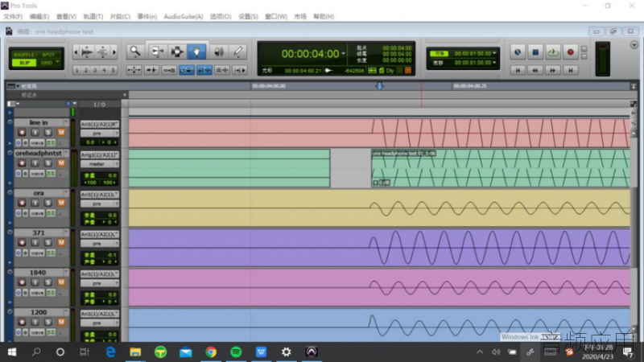Select the Zoomer (magnifier) tool
Image resolution: width=644 pixels, height=362 pixels.
tap(135, 51)
